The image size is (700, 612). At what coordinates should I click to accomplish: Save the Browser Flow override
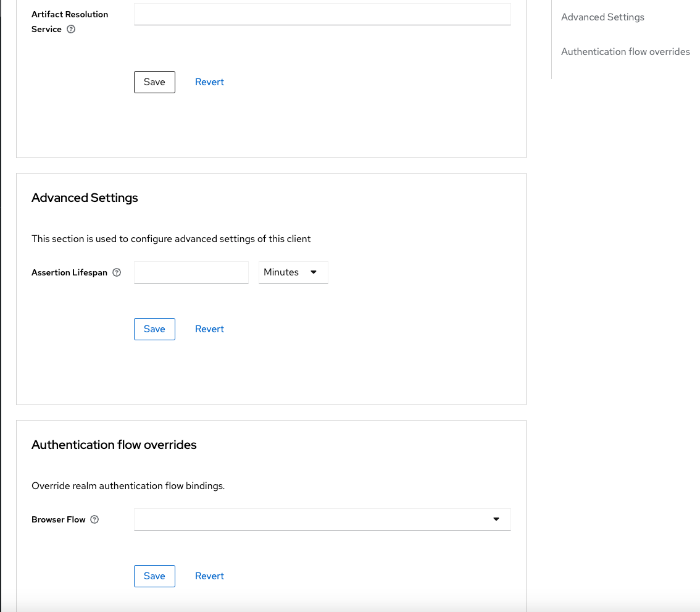154,576
